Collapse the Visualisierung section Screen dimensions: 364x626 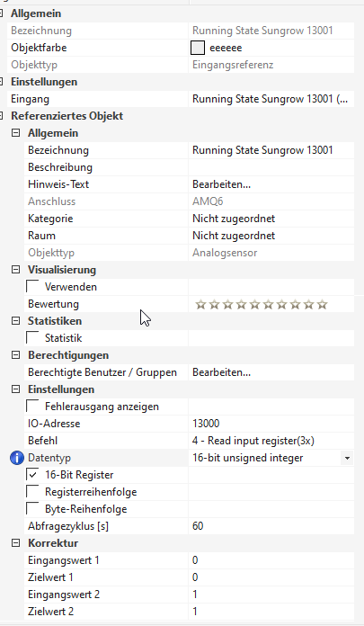click(15, 270)
